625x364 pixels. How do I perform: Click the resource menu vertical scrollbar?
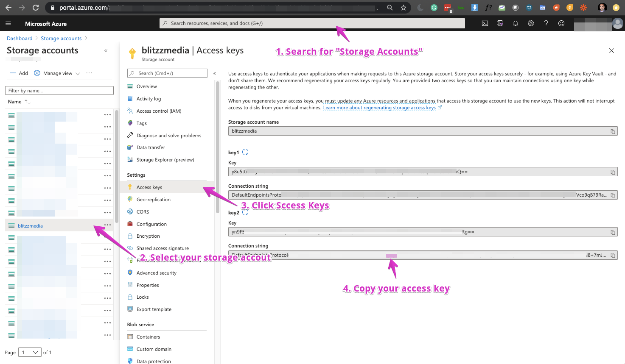tap(218, 146)
